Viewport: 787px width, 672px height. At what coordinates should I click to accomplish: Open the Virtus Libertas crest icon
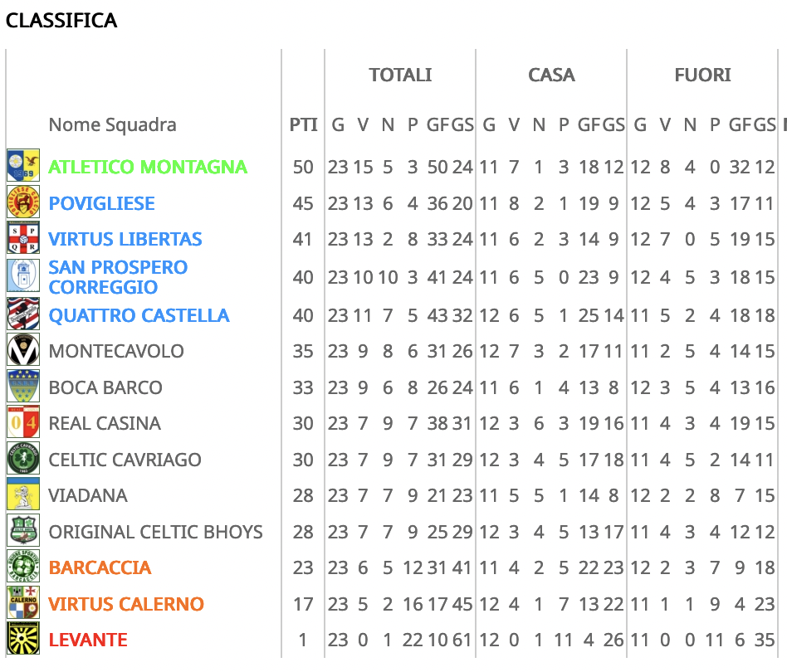point(23,238)
